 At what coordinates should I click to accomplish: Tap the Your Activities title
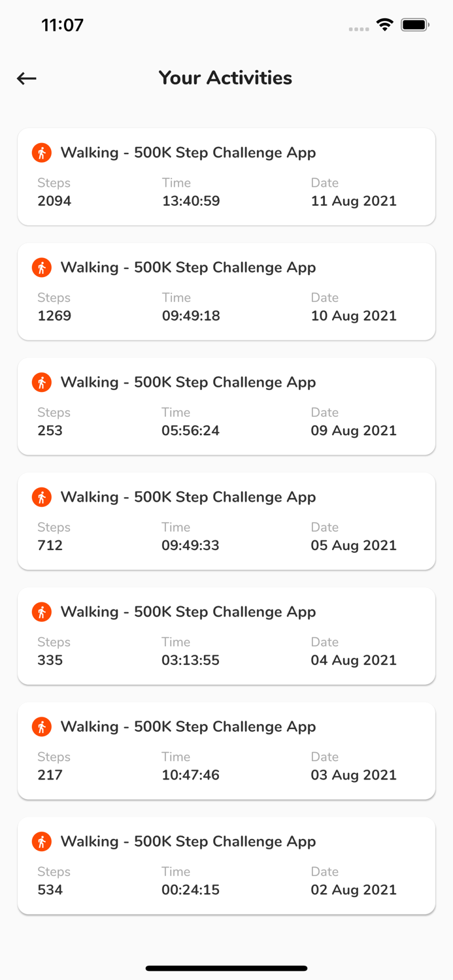tap(226, 78)
